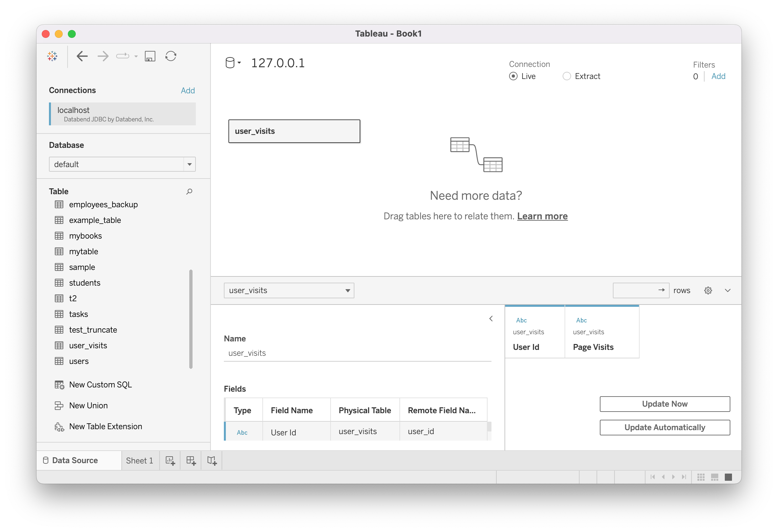Collapse the data grid pane using the chevron down

(x=727, y=290)
